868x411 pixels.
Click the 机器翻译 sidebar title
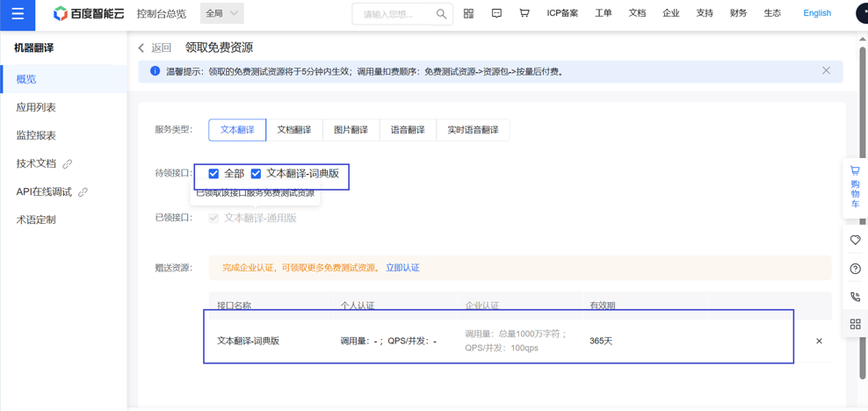pyautogui.click(x=33, y=48)
